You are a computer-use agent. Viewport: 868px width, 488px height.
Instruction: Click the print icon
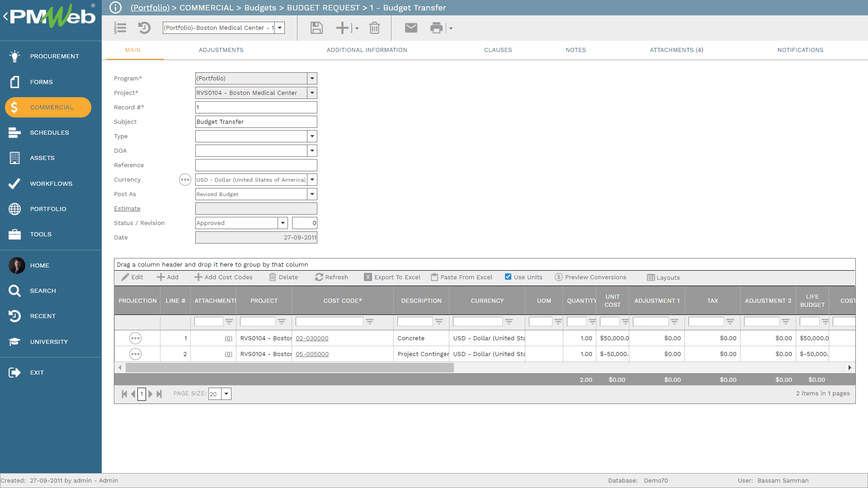436,28
